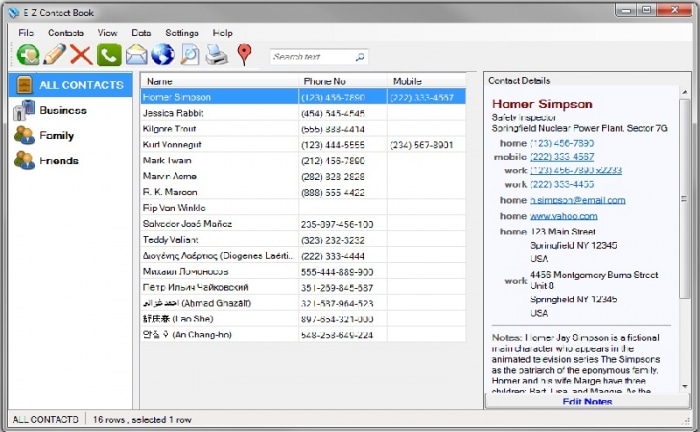Click the '16 rows, selected 1 row' status
The height and width of the screenshot is (432, 700).
click(142, 420)
